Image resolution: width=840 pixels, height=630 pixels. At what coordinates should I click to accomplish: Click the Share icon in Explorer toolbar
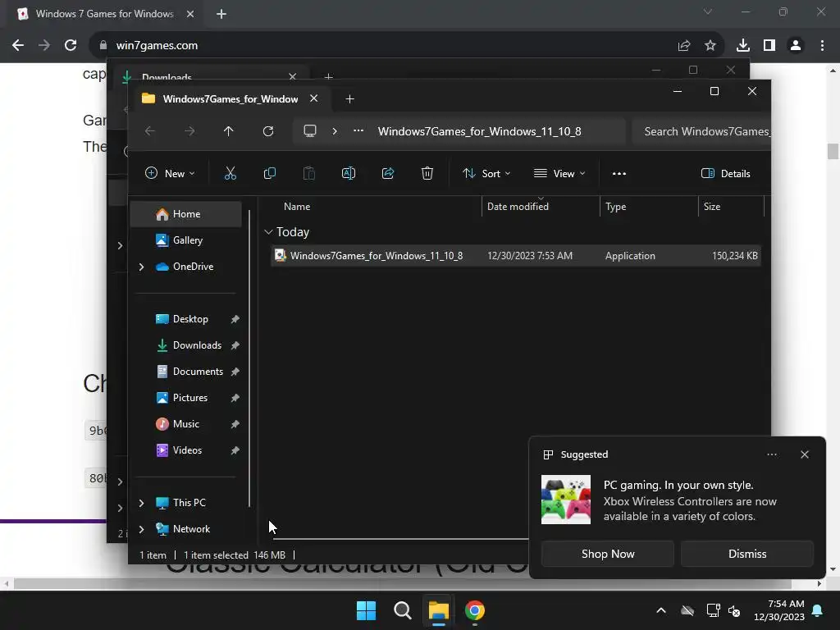point(388,173)
